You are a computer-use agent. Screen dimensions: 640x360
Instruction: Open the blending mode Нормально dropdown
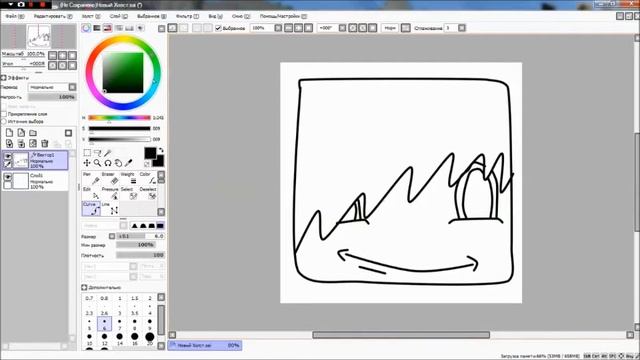[52, 87]
